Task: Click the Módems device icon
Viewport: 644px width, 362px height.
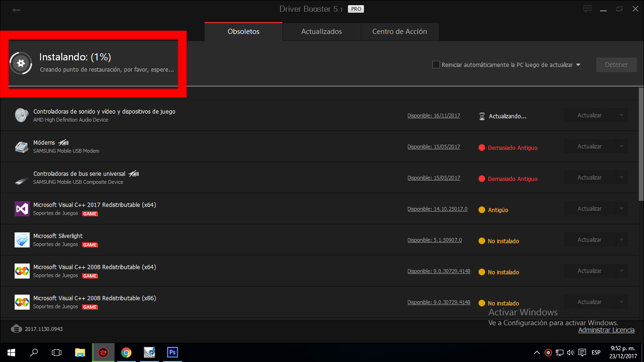Action: pyautogui.click(x=22, y=147)
